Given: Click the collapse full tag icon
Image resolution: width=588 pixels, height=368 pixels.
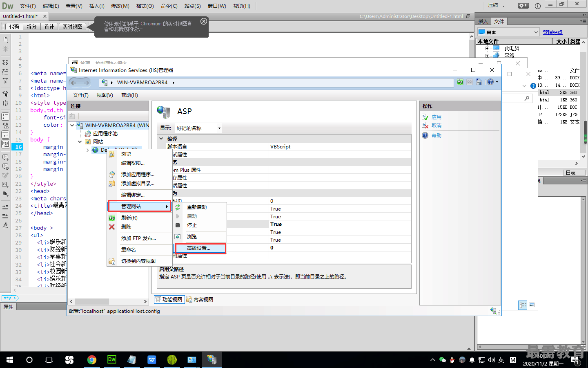Looking at the screenshot, I should pos(5,62).
